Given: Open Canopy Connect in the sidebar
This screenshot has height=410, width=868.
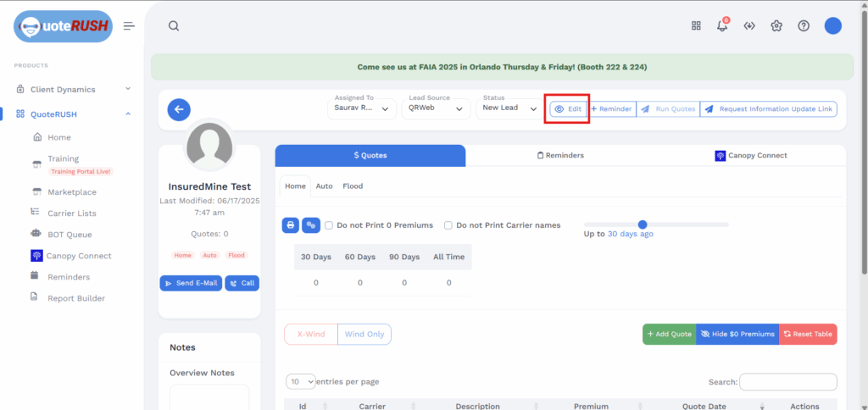Looking at the screenshot, I should (x=79, y=256).
